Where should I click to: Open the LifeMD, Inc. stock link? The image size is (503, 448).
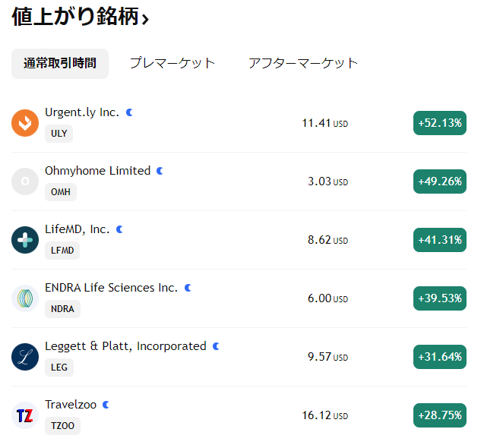click(78, 229)
